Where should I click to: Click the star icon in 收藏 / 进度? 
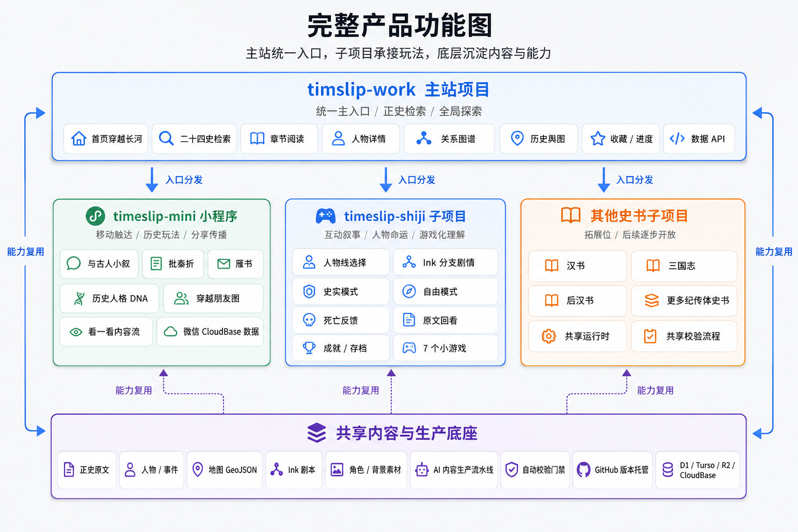point(598,139)
